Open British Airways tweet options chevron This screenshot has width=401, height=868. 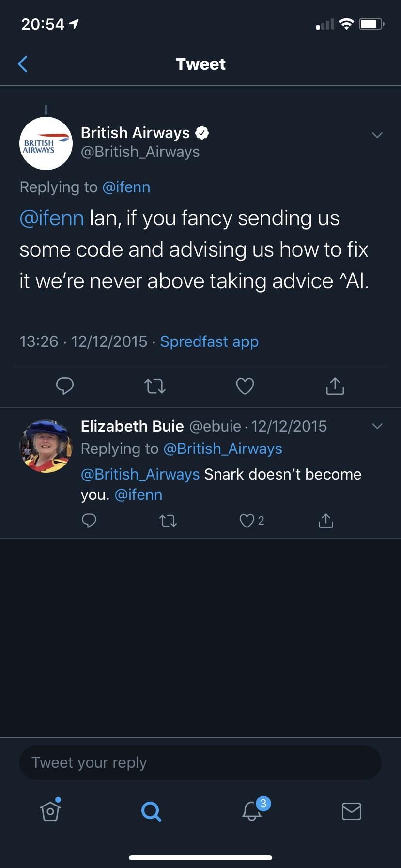(377, 135)
